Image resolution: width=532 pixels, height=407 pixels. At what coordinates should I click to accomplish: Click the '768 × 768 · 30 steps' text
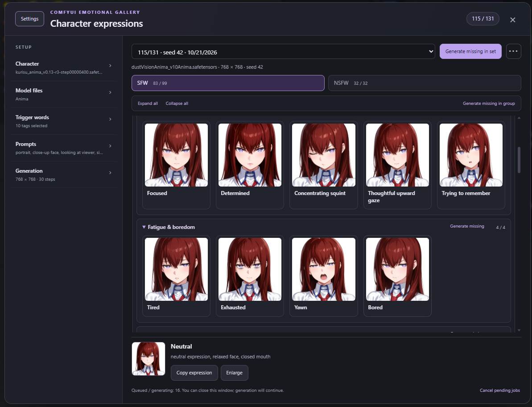35,179
